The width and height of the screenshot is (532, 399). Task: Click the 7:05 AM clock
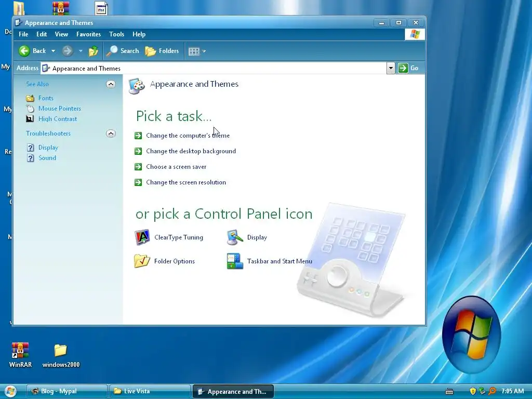coord(513,391)
